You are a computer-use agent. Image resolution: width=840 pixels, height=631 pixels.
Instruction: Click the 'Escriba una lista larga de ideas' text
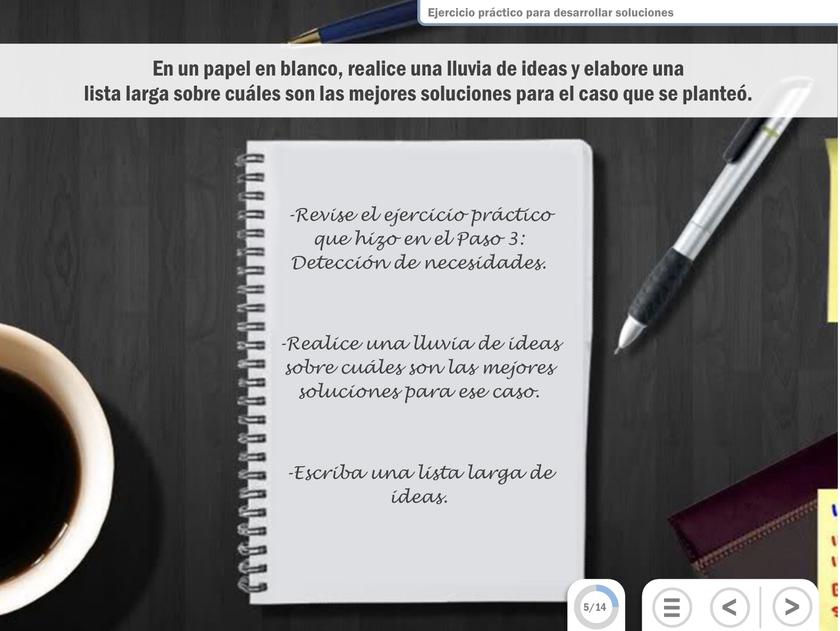point(421,484)
